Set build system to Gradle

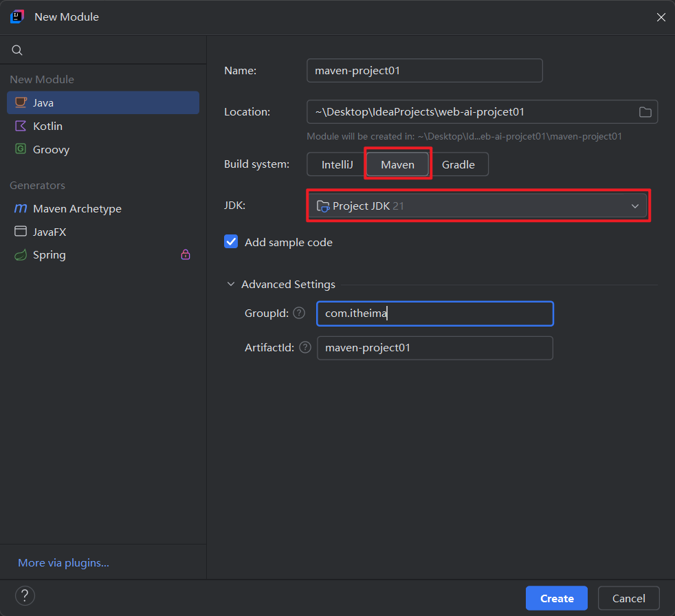point(458,164)
